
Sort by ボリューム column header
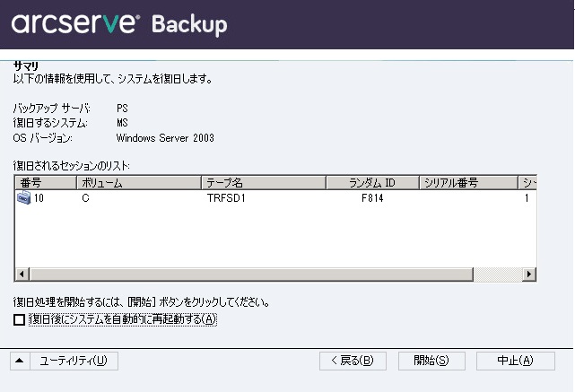point(139,183)
